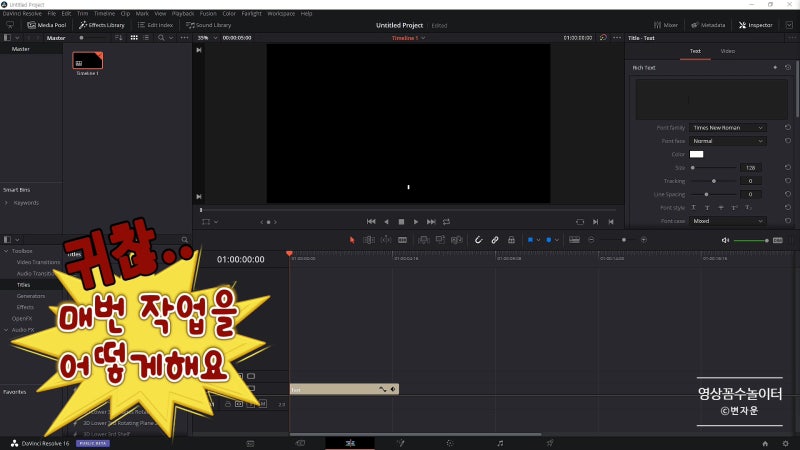Go to first frame of timeline
The width and height of the screenshot is (800, 450).
tap(371, 221)
